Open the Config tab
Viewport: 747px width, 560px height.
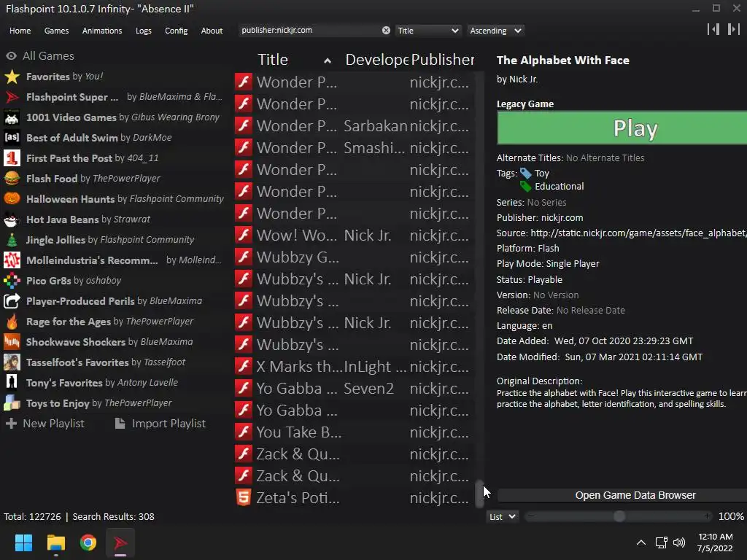(177, 31)
